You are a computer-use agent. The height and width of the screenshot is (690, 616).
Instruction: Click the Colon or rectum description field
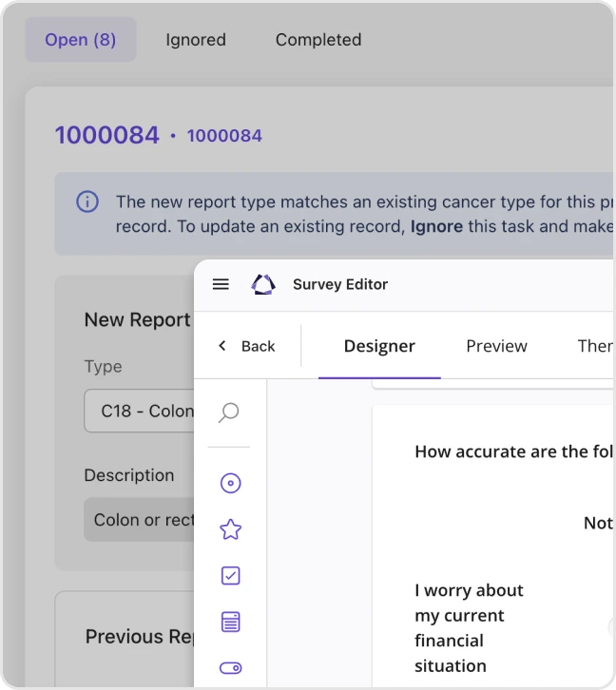(139, 520)
